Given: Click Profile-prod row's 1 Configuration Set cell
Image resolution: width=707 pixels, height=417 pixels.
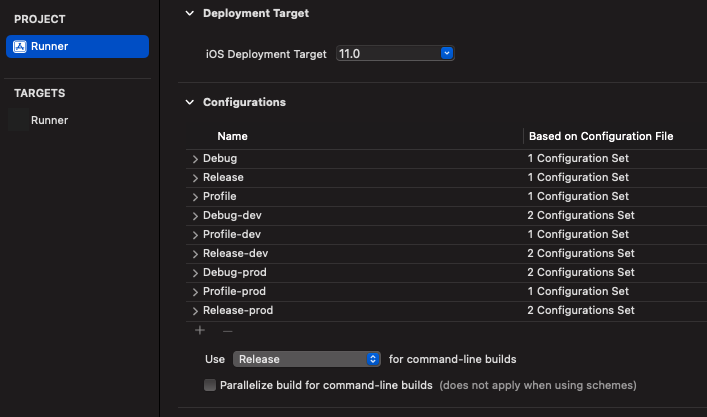Looking at the screenshot, I should (578, 291).
